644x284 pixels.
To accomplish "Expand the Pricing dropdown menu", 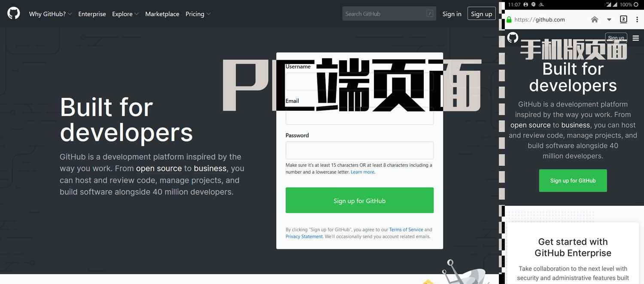I will [198, 14].
